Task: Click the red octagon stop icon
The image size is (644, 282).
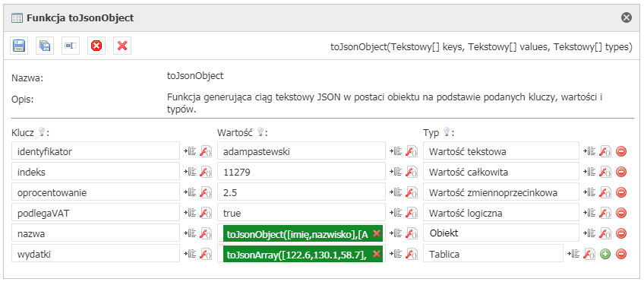Action: point(96,46)
